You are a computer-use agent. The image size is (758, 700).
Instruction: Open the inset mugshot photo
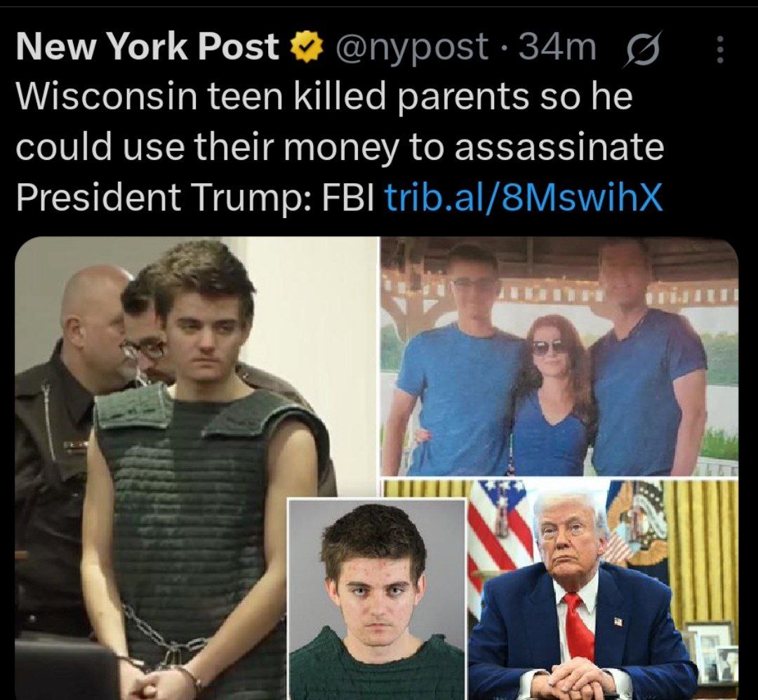(x=377, y=599)
